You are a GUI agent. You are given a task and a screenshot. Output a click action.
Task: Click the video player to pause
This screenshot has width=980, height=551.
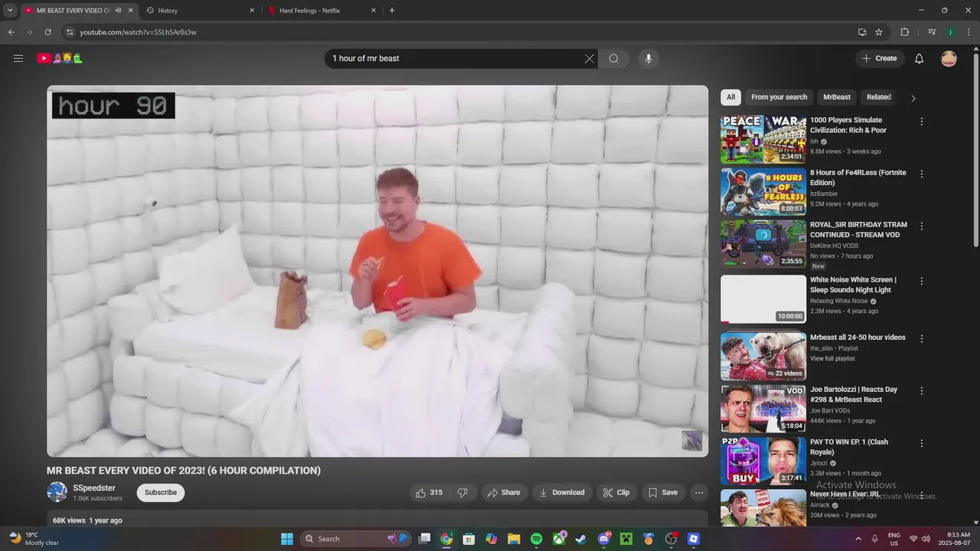click(377, 271)
